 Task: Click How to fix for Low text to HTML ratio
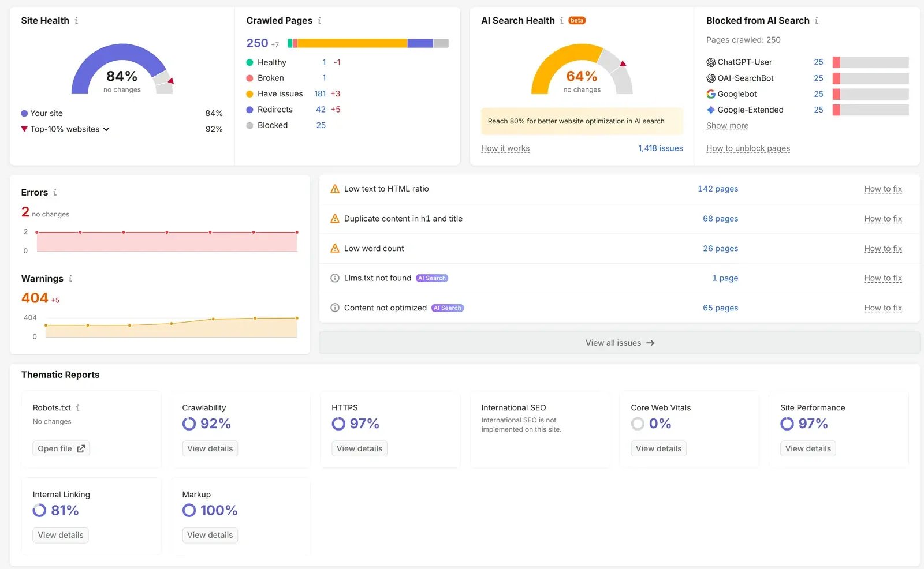click(x=883, y=189)
